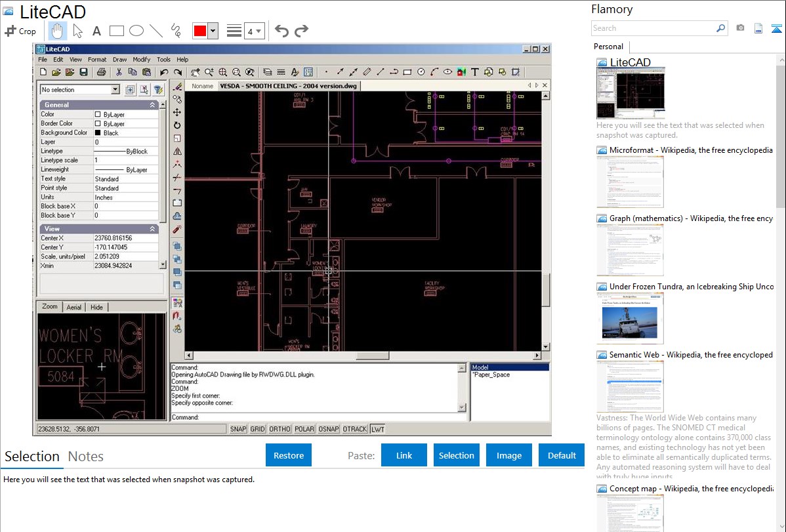Open the Under Frozen Tundra snapshot thumbnail
Screen dimensions: 786x532
point(630,318)
